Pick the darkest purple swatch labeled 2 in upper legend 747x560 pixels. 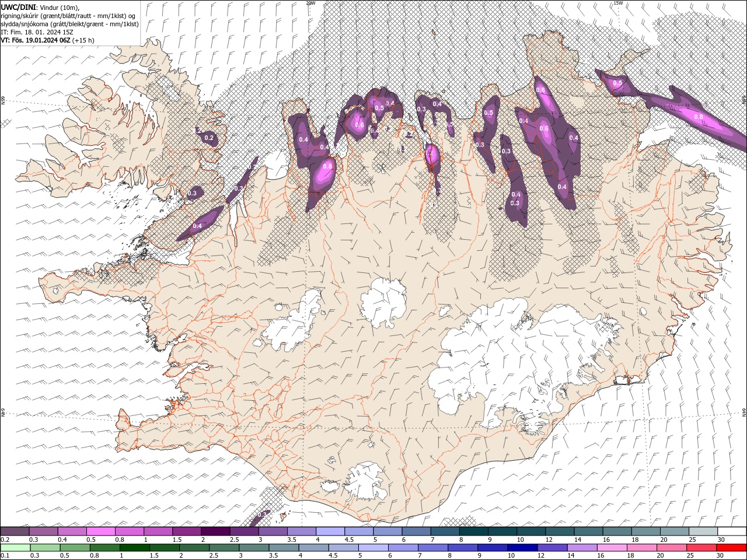point(215,531)
